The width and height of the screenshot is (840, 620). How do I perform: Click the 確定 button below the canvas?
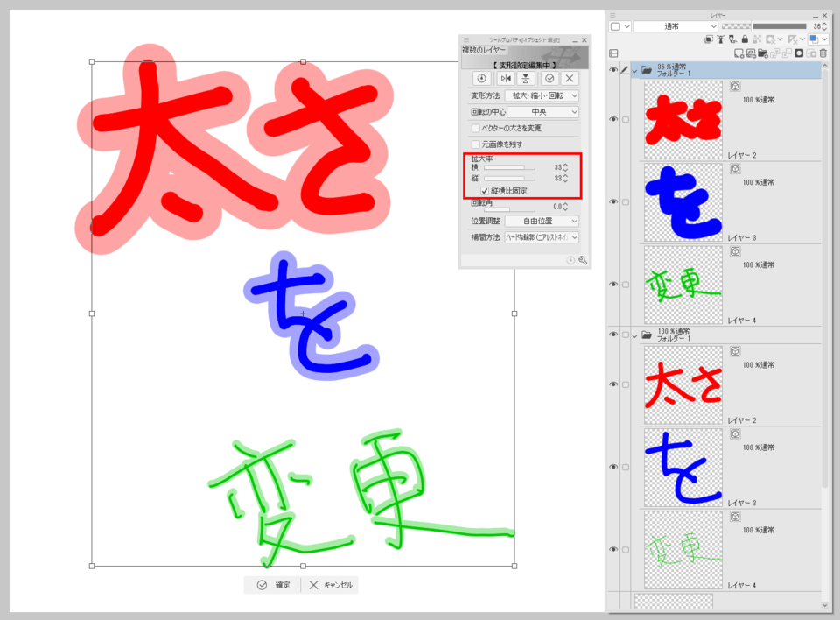270,584
